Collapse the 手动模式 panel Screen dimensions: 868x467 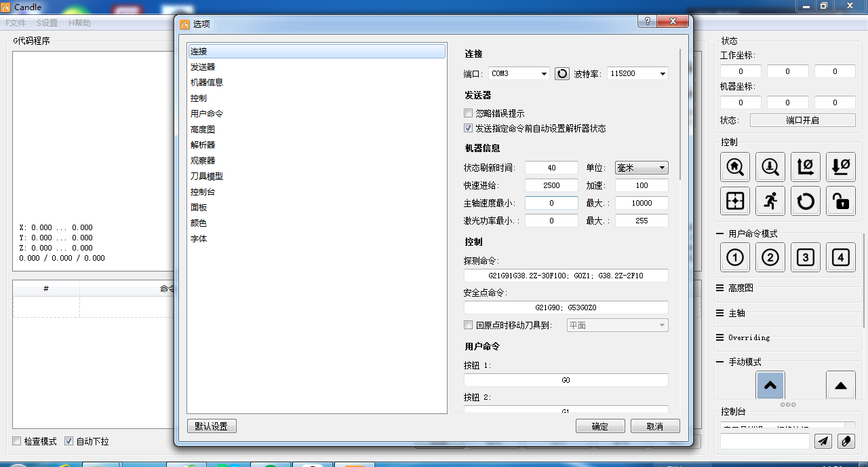pos(720,362)
